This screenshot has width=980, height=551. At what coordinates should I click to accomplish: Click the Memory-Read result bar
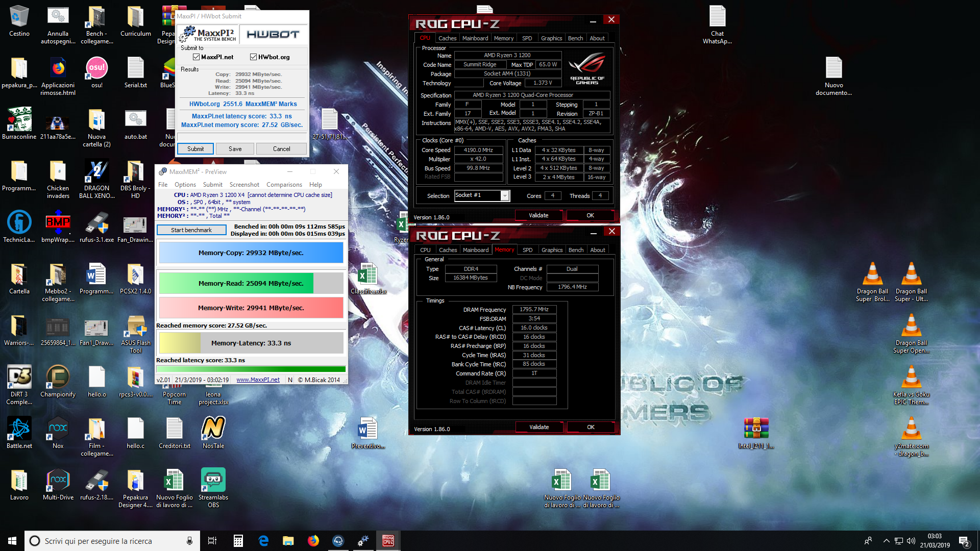(251, 283)
